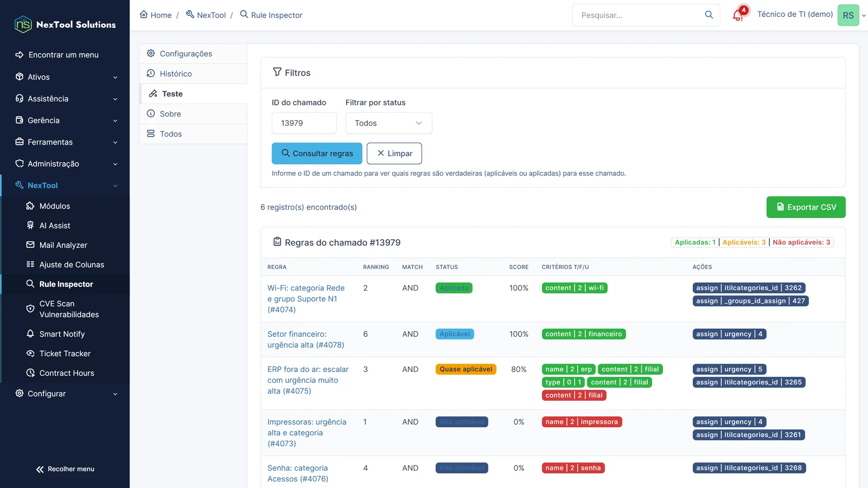Open the Filtrar por status dropdown
The width and height of the screenshot is (868, 488).
388,123
